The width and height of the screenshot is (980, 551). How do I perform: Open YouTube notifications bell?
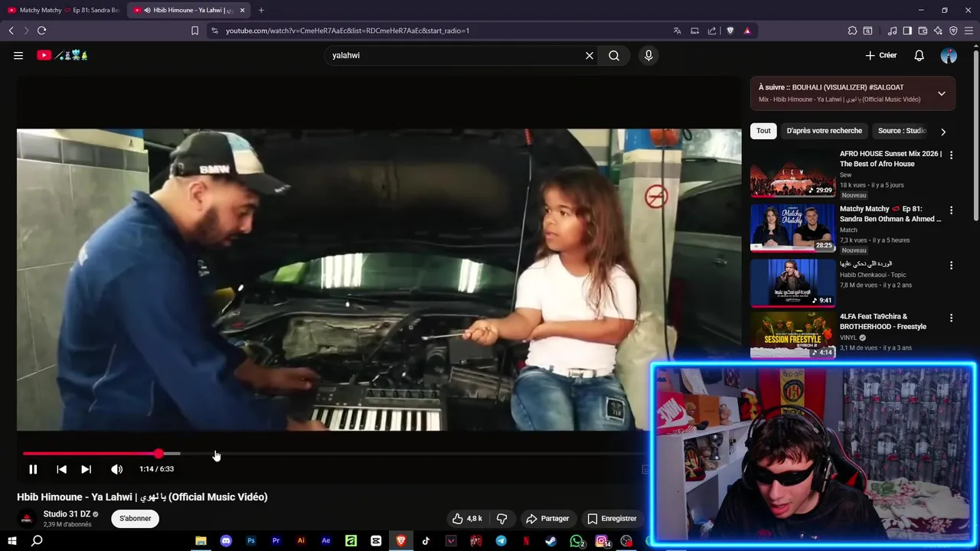point(919,55)
